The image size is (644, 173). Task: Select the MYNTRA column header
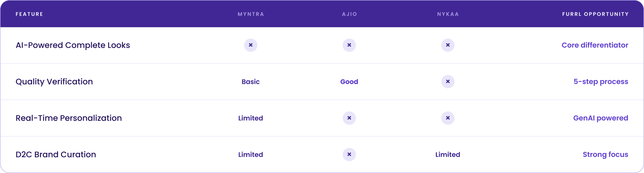tap(251, 14)
